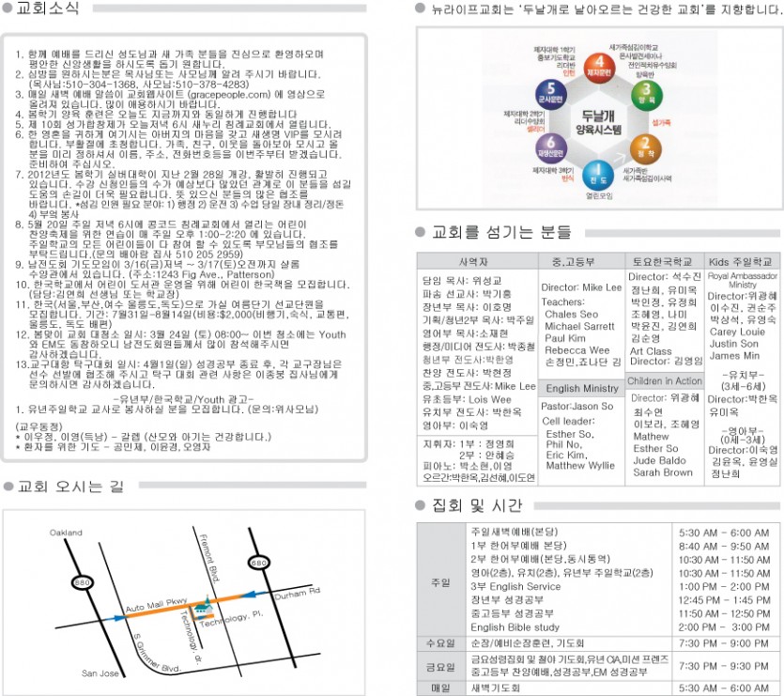Click the 680 highway shield on the map
The image size is (784, 696).
(x=259, y=563)
